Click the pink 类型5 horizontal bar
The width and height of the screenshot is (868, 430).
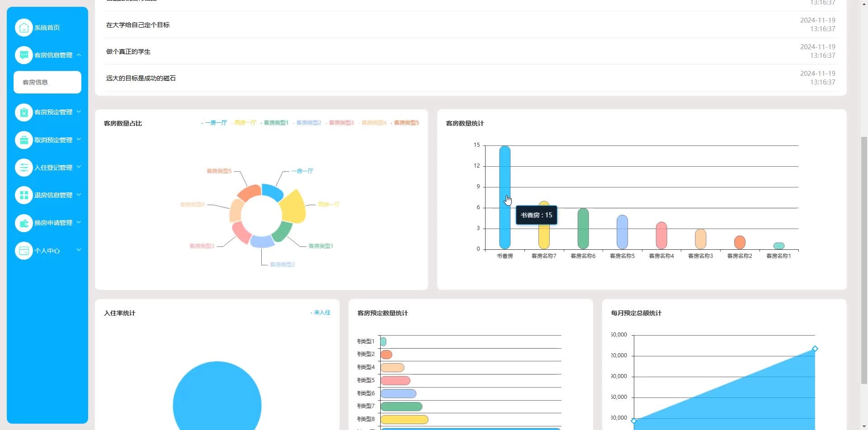point(395,381)
